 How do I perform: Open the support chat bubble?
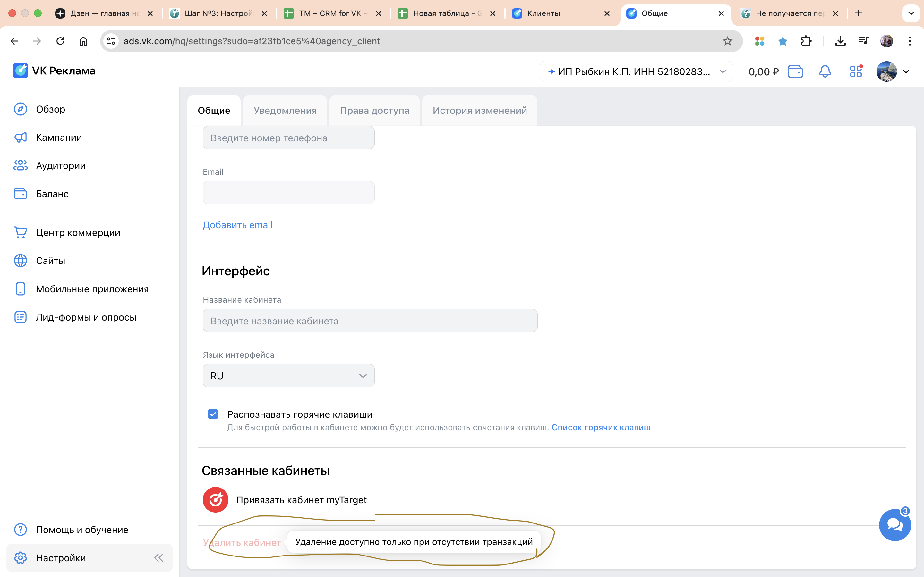click(894, 525)
